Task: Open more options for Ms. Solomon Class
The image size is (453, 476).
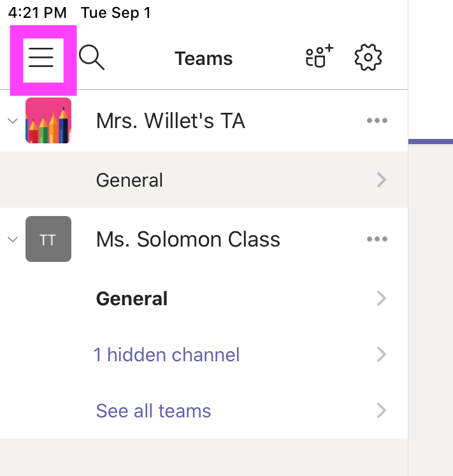Action: (x=377, y=240)
